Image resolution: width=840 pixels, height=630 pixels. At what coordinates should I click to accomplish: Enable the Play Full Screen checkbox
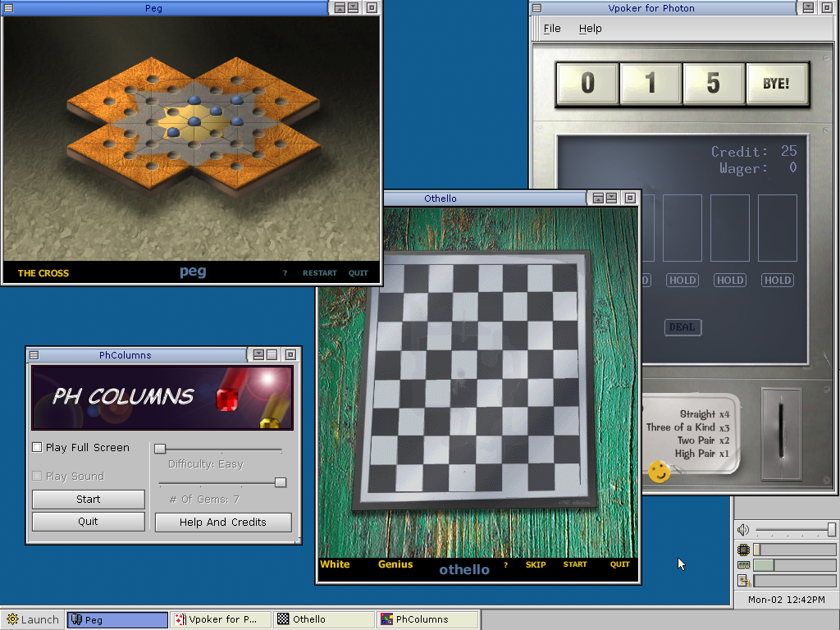click(37, 447)
